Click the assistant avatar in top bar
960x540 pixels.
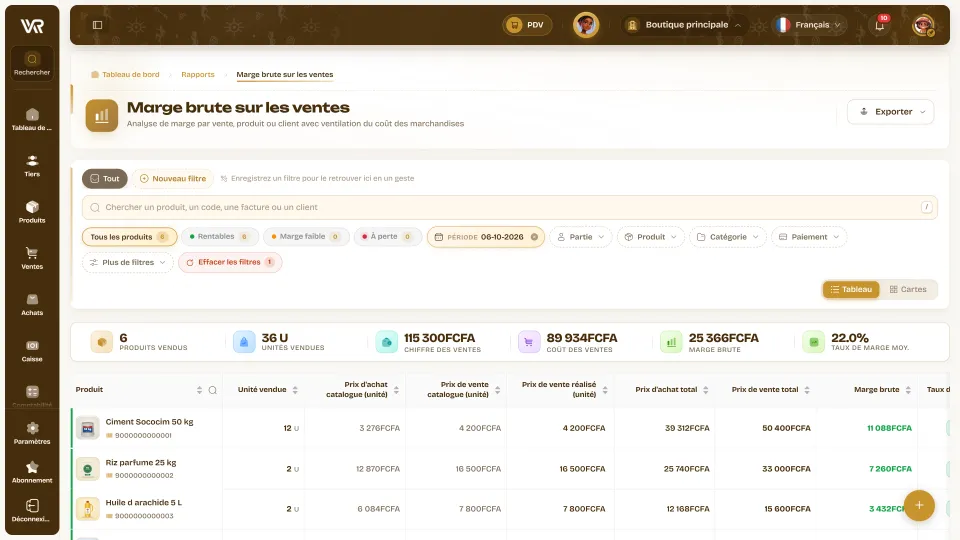[586, 25]
